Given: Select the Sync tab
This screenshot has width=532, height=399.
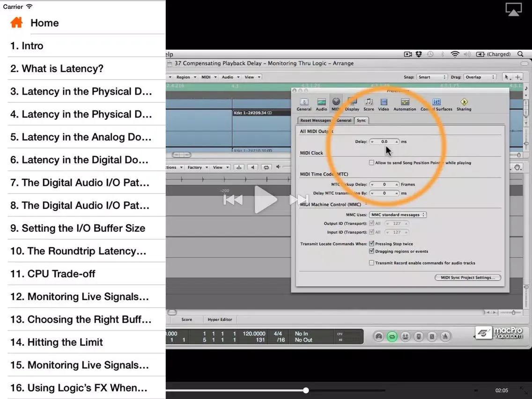Looking at the screenshot, I should tap(362, 120).
